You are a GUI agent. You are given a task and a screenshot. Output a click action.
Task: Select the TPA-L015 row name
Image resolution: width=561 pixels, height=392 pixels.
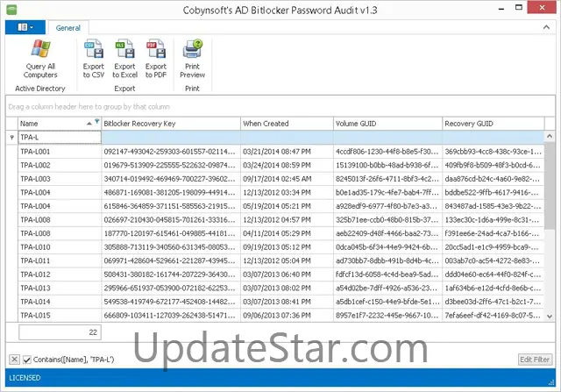[35, 315]
